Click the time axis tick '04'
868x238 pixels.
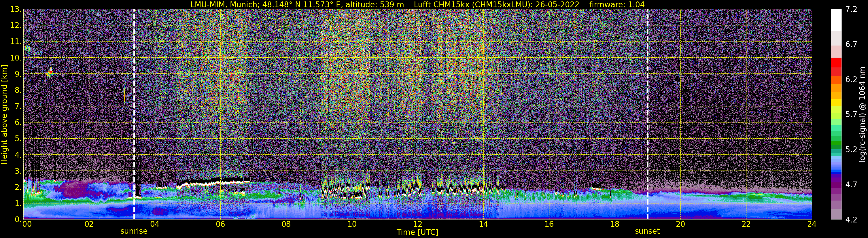click(x=155, y=224)
